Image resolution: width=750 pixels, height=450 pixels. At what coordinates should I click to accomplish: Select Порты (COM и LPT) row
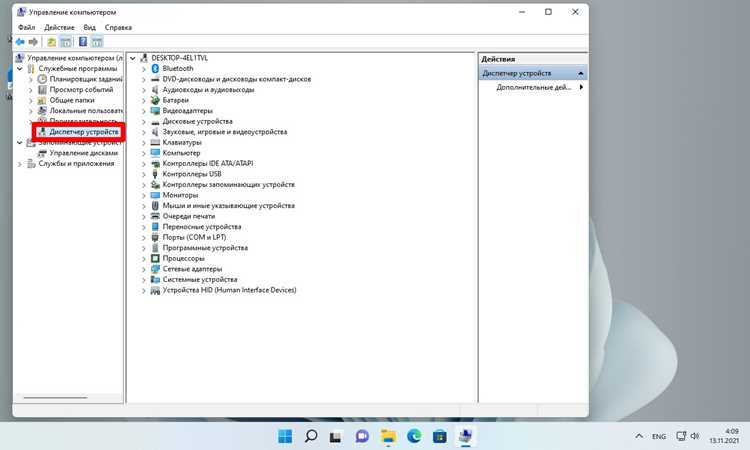pyautogui.click(x=194, y=237)
